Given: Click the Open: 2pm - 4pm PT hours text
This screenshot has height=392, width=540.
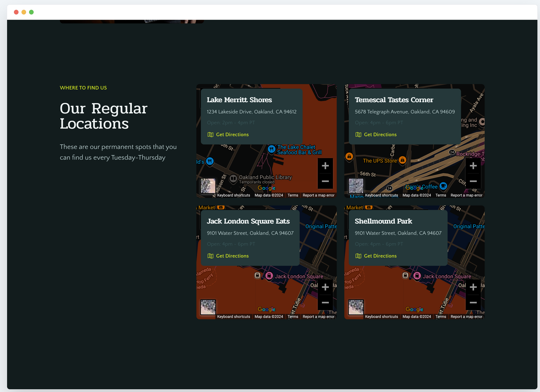Looking at the screenshot, I should [x=231, y=123].
